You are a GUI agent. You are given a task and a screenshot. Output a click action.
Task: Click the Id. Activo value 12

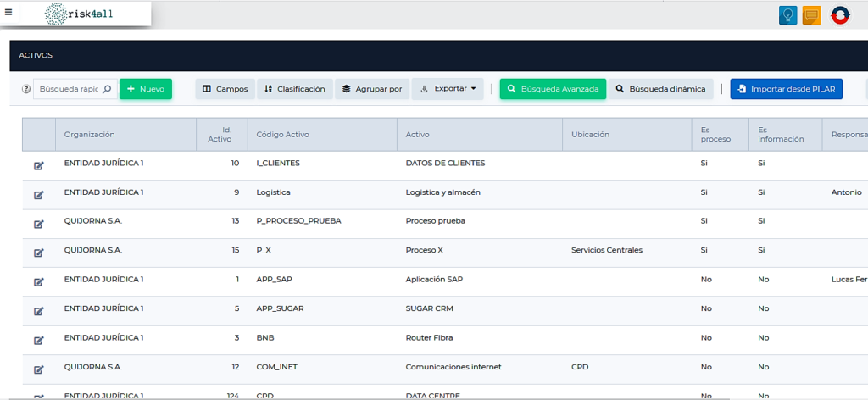coord(236,367)
